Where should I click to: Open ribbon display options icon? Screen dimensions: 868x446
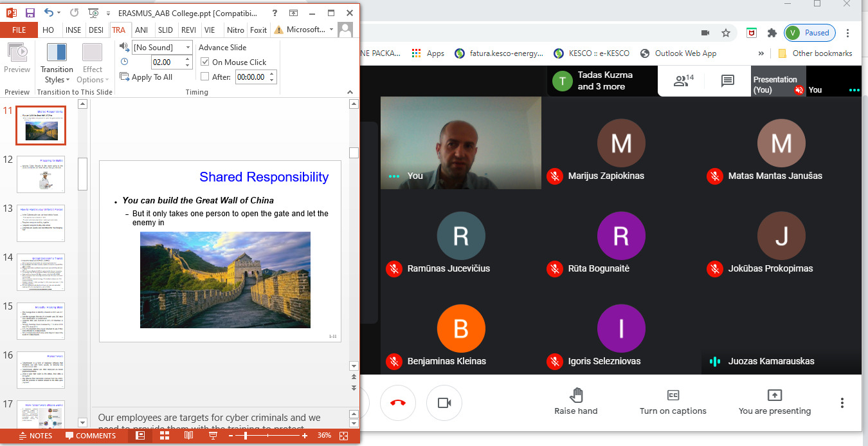click(294, 13)
